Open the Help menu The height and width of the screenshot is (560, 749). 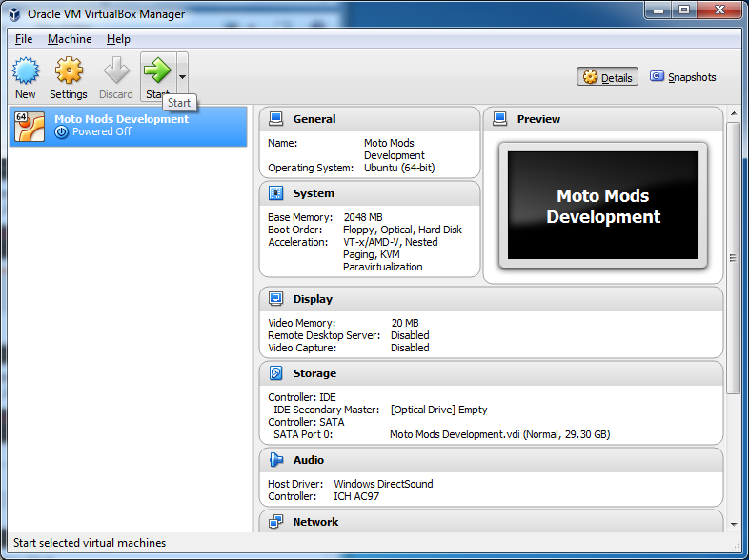pyautogui.click(x=118, y=39)
